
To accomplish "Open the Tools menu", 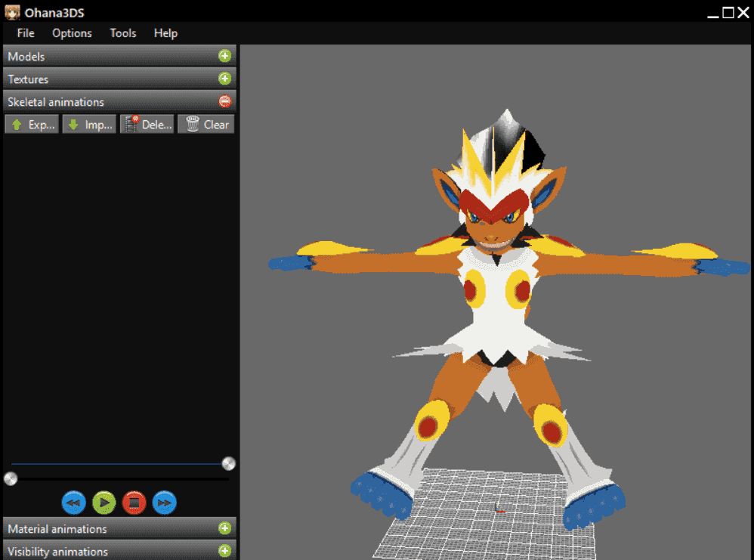I will tap(123, 33).
